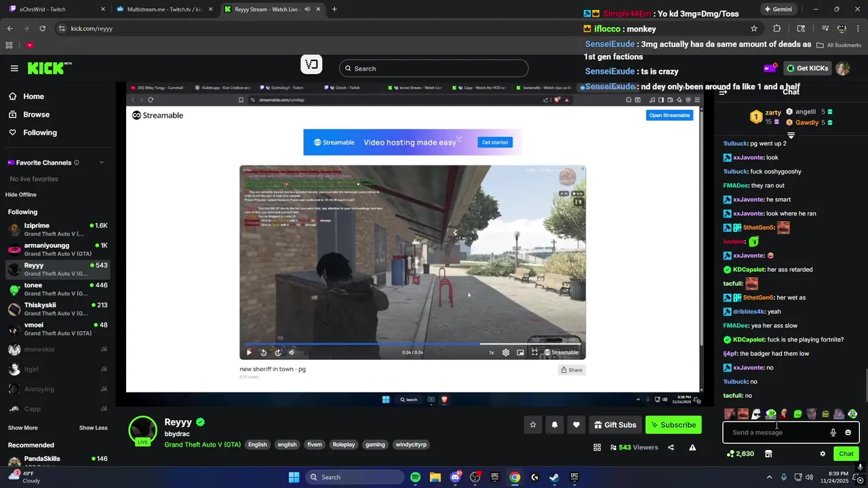Open chat settings gear icon
Image resolution: width=868 pixels, height=488 pixels.
[823, 453]
